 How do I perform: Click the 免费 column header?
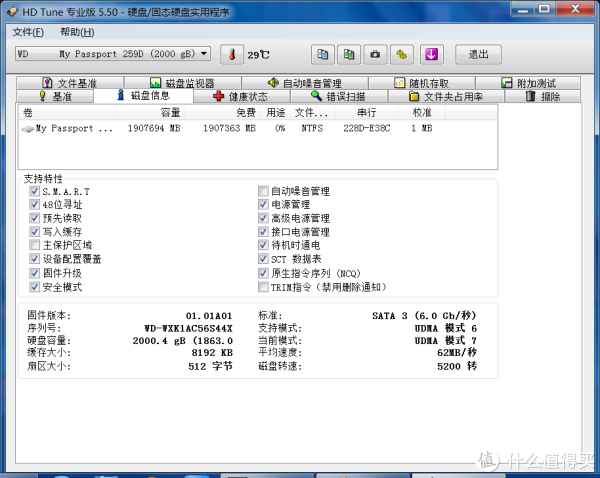[x=222, y=113]
